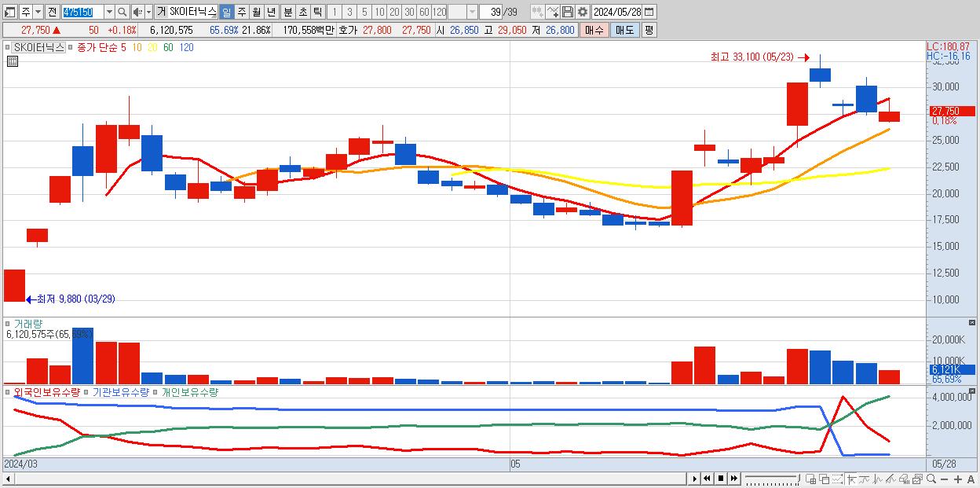Choose the 10 interval preset
The image size is (980, 488).
coord(379,12)
